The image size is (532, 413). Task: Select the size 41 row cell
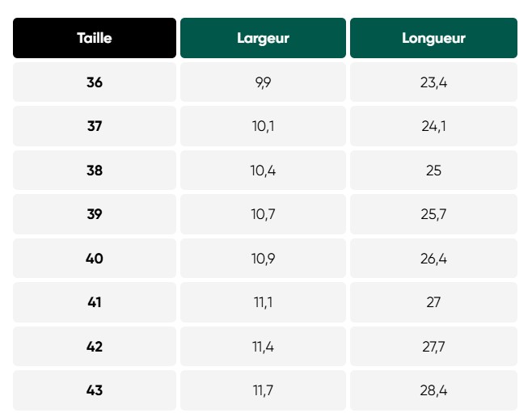(95, 302)
